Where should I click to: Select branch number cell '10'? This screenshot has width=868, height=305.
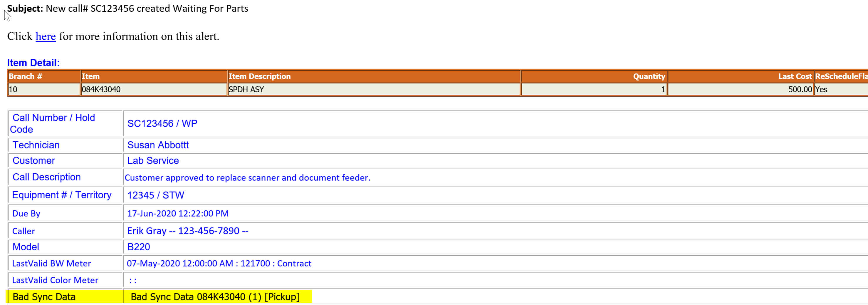click(44, 89)
